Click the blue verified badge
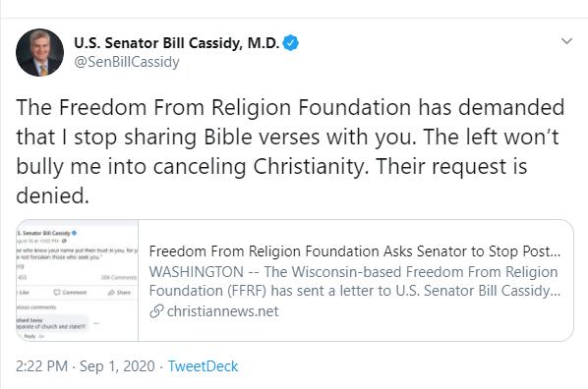This screenshot has width=588, height=389. (x=291, y=42)
